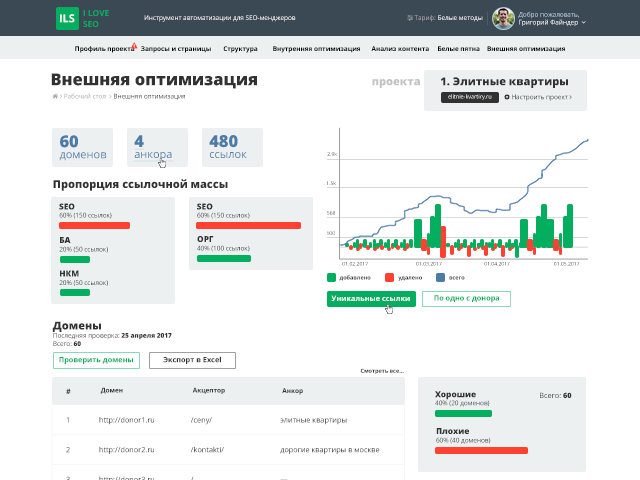The height and width of the screenshot is (480, 640).
Task: Open the Белые пятна section
Action: [458, 49]
